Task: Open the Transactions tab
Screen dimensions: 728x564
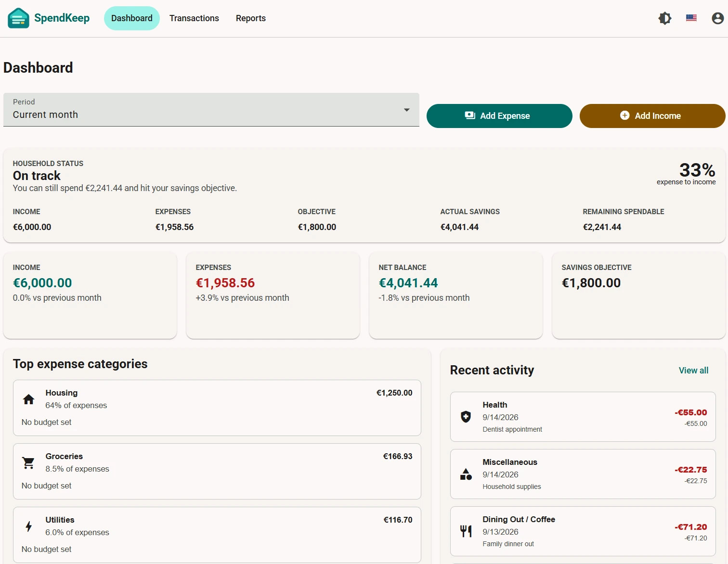Action: pyautogui.click(x=194, y=18)
